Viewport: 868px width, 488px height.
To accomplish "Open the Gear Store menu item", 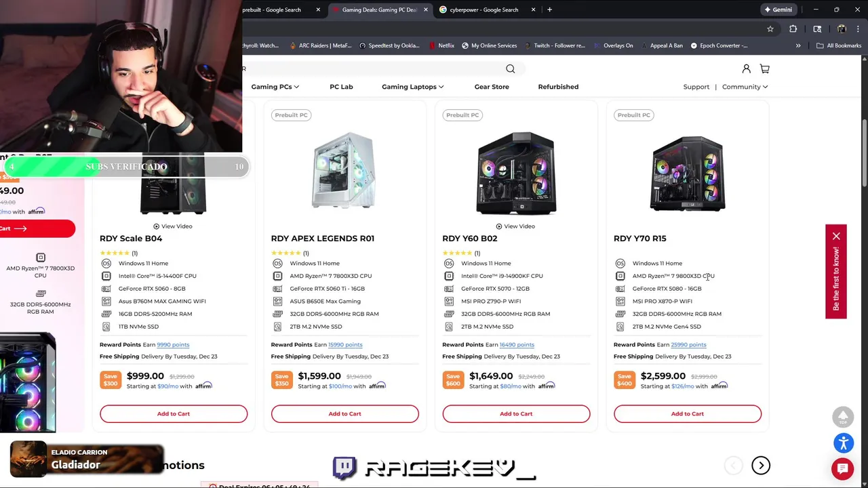I will coord(492,87).
